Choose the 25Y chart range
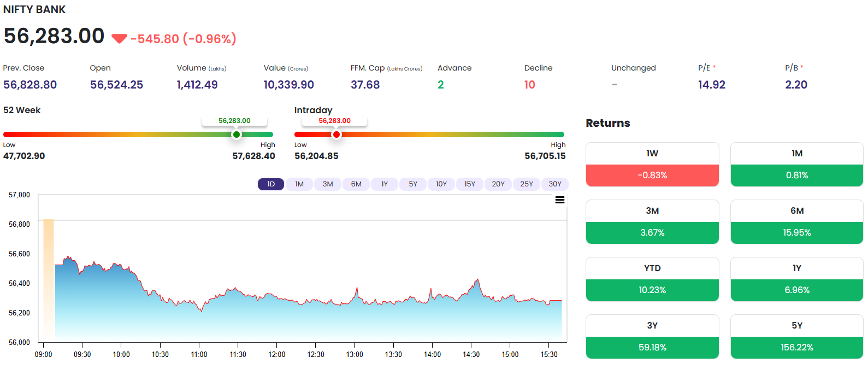The width and height of the screenshot is (868, 369). click(527, 184)
